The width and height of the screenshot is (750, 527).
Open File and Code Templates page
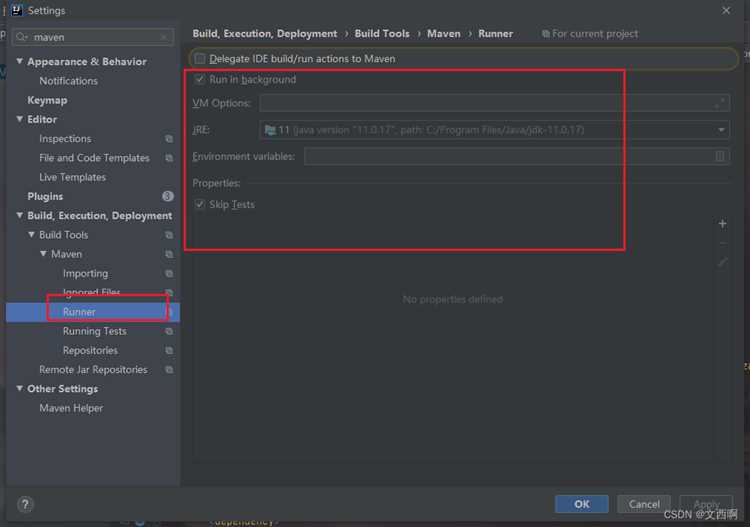[94, 158]
